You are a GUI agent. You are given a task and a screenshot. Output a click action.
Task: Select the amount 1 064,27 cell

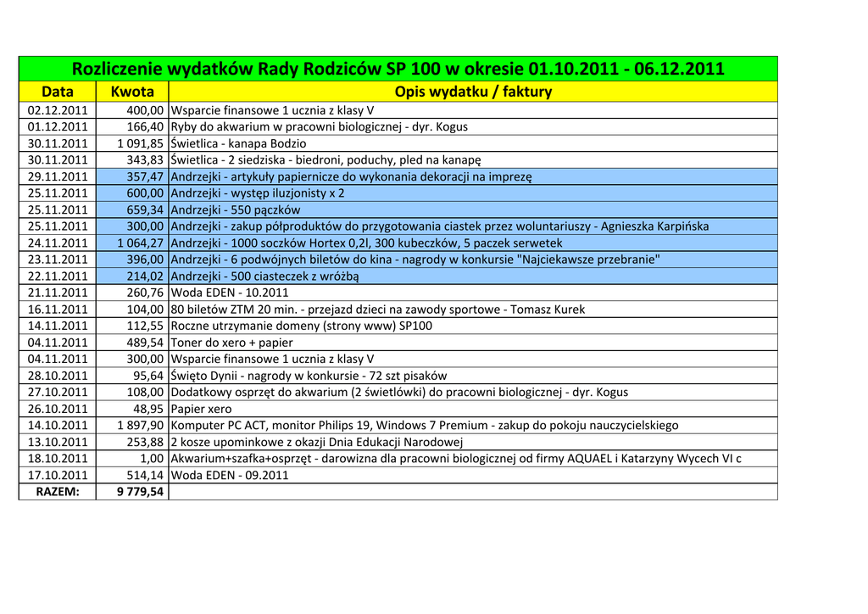click(x=132, y=243)
